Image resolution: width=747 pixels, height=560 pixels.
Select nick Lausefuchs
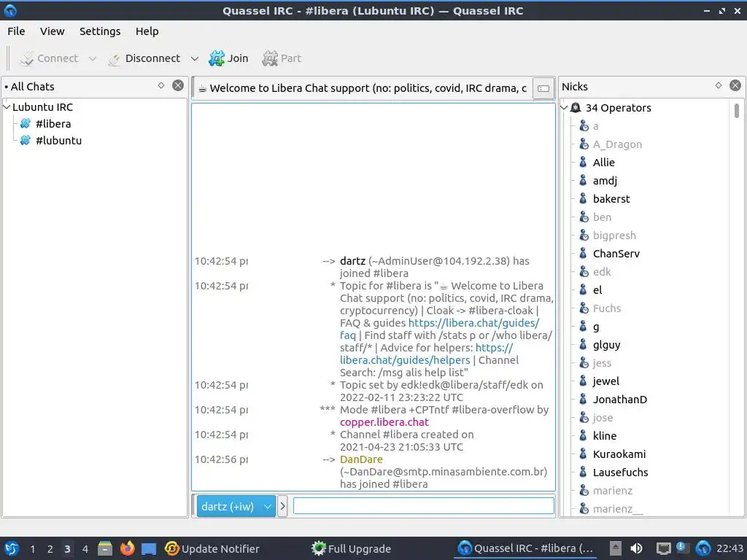click(620, 472)
